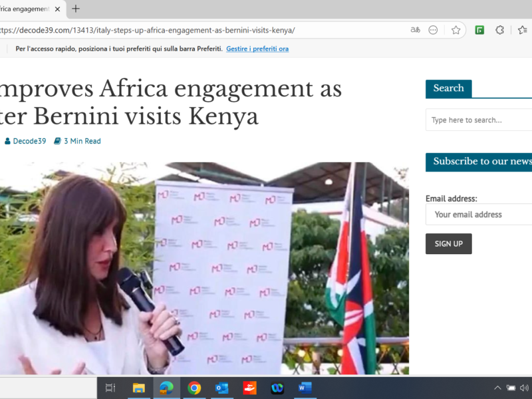This screenshot has height=399, width=532.
Task: Launch Microsoft Word from the taskbar
Action: point(305,388)
